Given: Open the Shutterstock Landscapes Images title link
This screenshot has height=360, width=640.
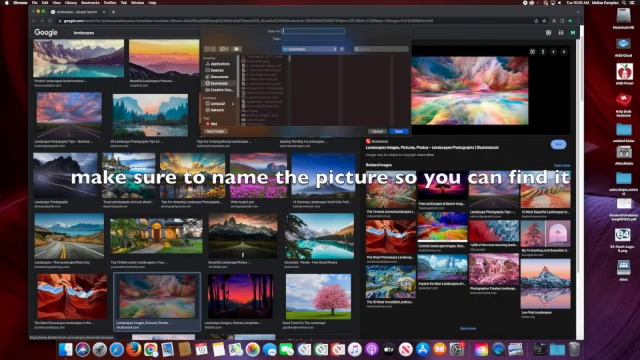Looking at the screenshot, I should click(432, 147).
